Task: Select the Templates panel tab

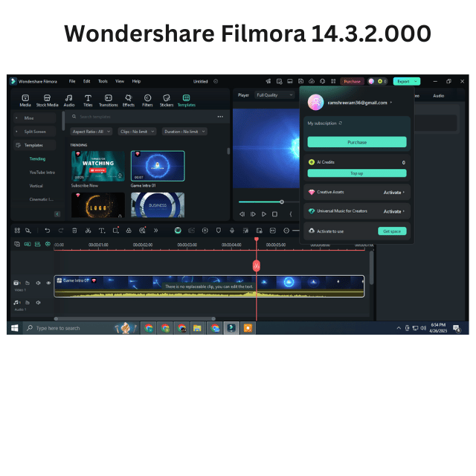Action: click(187, 100)
